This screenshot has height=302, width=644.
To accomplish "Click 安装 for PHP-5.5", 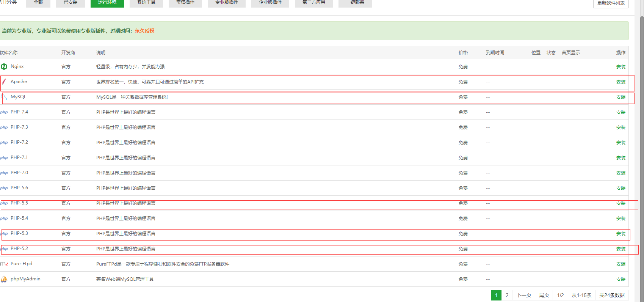I will coord(621,203).
